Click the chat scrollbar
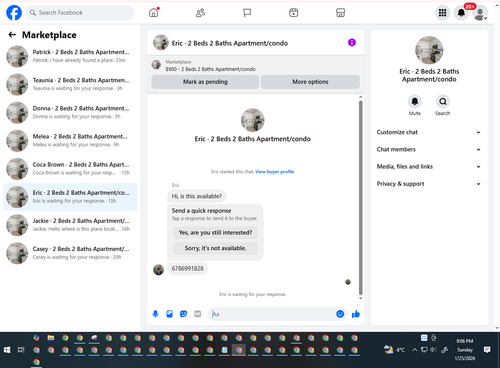Viewport: 500px width, 368px height. tap(360, 197)
